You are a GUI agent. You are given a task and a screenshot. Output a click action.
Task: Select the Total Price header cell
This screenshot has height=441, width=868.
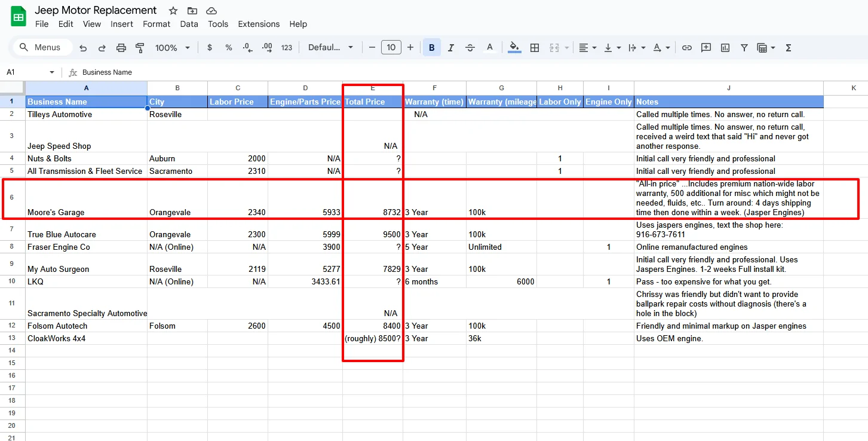[x=373, y=102]
